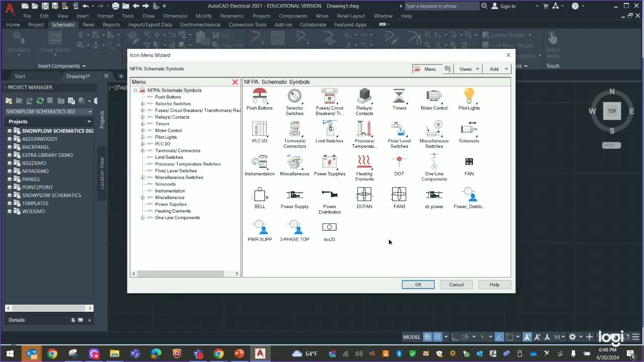Viewport: 644px width, 362px height.
Task: Expand Relays/Contacts tree node
Action: (142, 117)
